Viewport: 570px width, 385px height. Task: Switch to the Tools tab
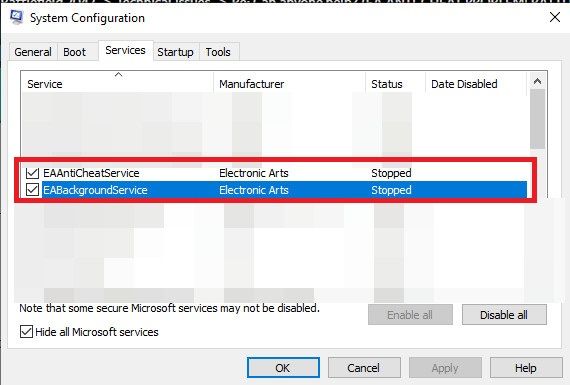(218, 52)
